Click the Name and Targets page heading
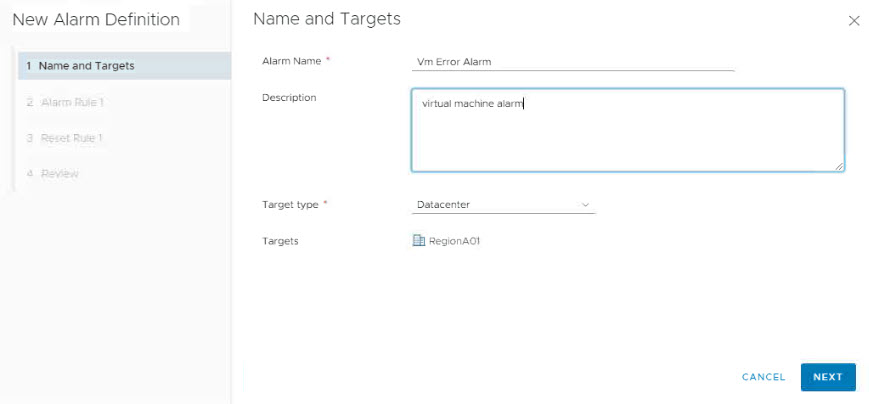This screenshot has height=404, width=869. pyautogui.click(x=326, y=19)
